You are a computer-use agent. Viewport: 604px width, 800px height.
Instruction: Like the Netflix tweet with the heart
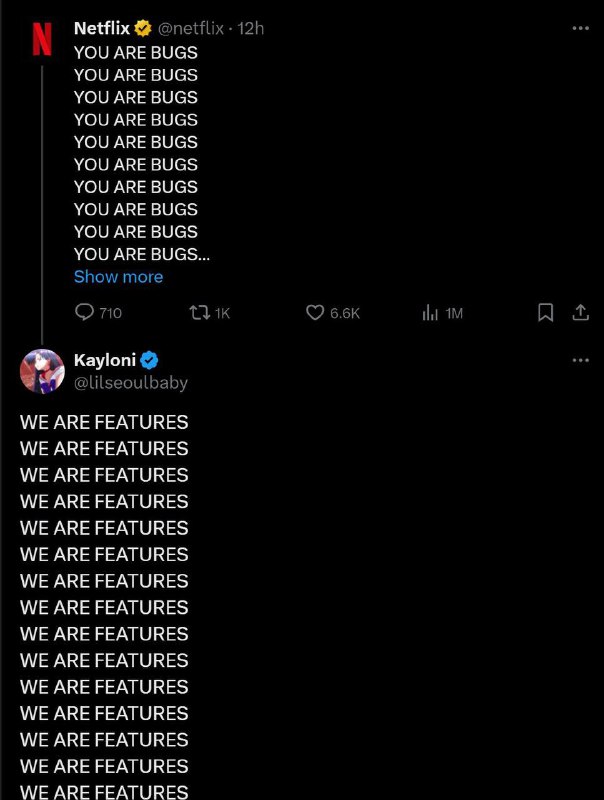[315, 313]
